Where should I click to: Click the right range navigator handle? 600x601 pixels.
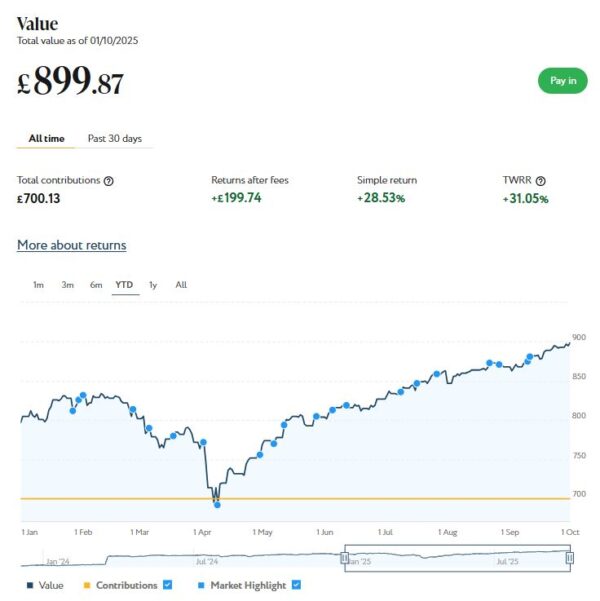(x=570, y=559)
